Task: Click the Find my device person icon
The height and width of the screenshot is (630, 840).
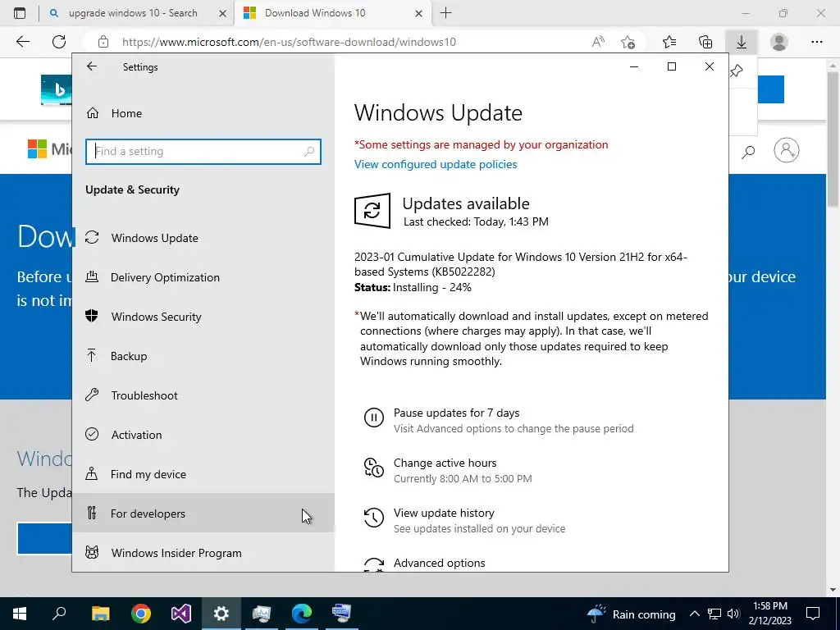Action: click(x=92, y=473)
